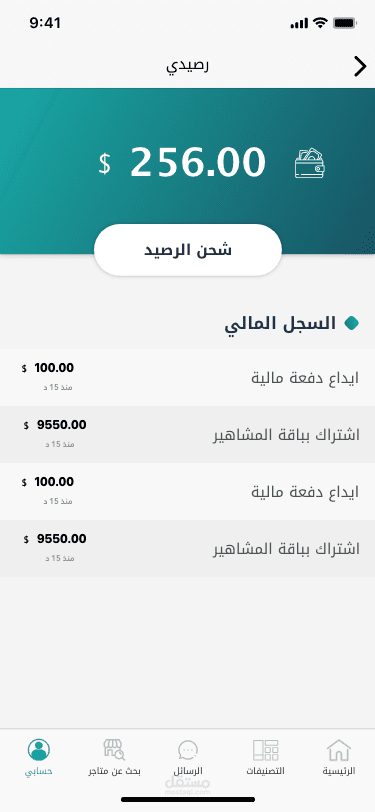Screen dimensions: 375x812
Task: Open the account profile icon
Action: (39, 749)
